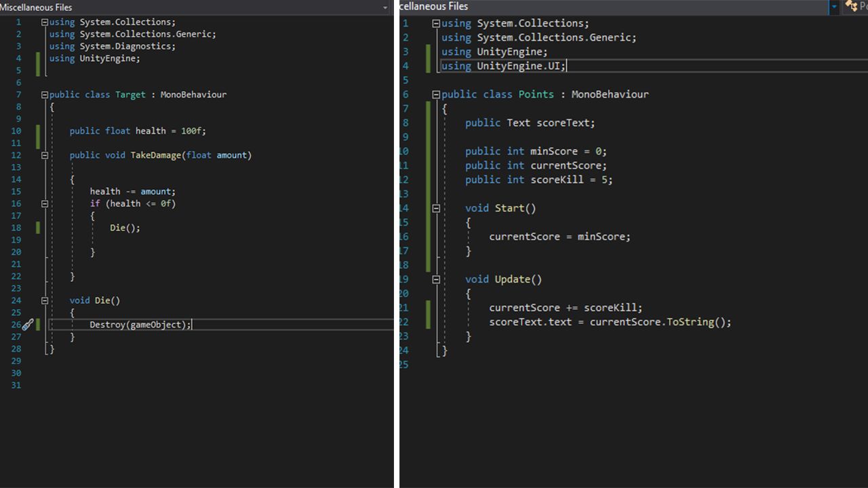Viewport: 868px width, 488px height.
Task: Click the Miscellaneous Files title bar text
Action: pyautogui.click(x=37, y=7)
